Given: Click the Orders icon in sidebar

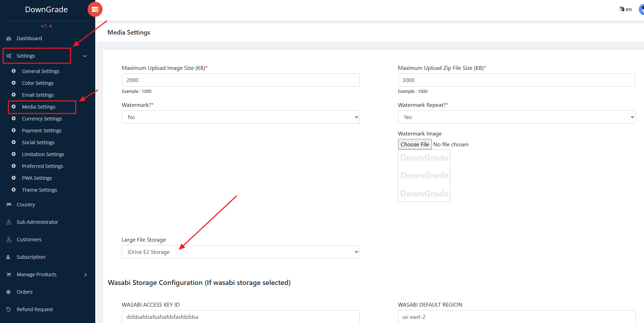Looking at the screenshot, I should coord(9,292).
